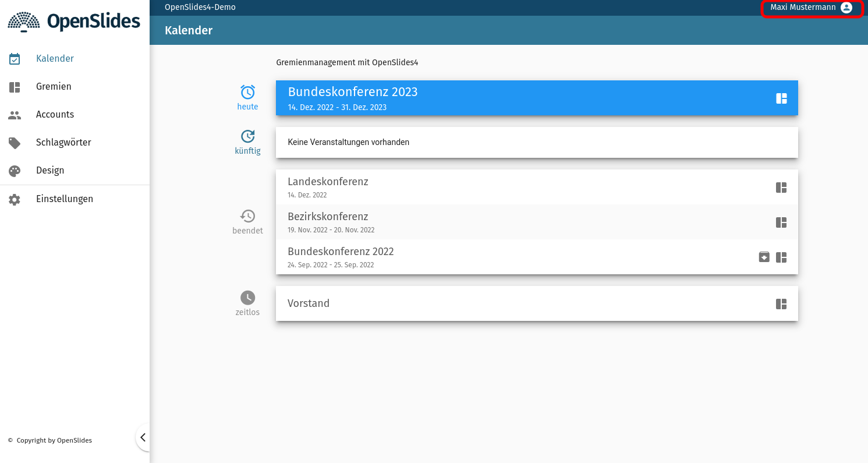Click the dashboard icon beside Gremien
The image size is (868, 463).
[15, 87]
